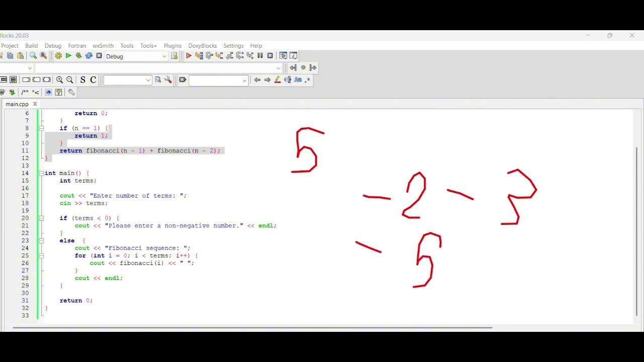Click the Paste clipboard icon
The height and width of the screenshot is (362, 644).
click(21, 56)
